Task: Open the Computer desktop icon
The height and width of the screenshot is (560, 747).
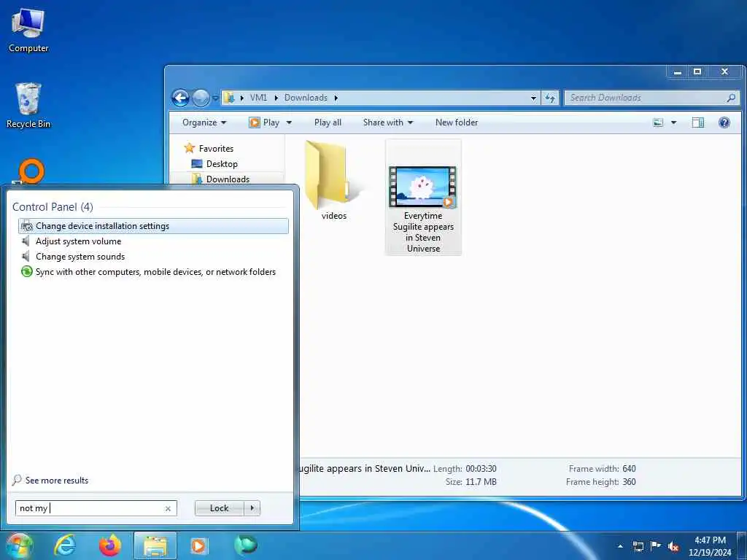Action: pyautogui.click(x=28, y=31)
